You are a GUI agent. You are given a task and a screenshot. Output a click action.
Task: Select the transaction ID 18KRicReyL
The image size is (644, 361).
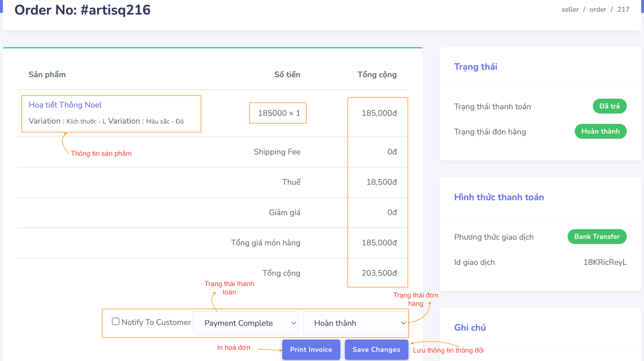pyautogui.click(x=605, y=262)
